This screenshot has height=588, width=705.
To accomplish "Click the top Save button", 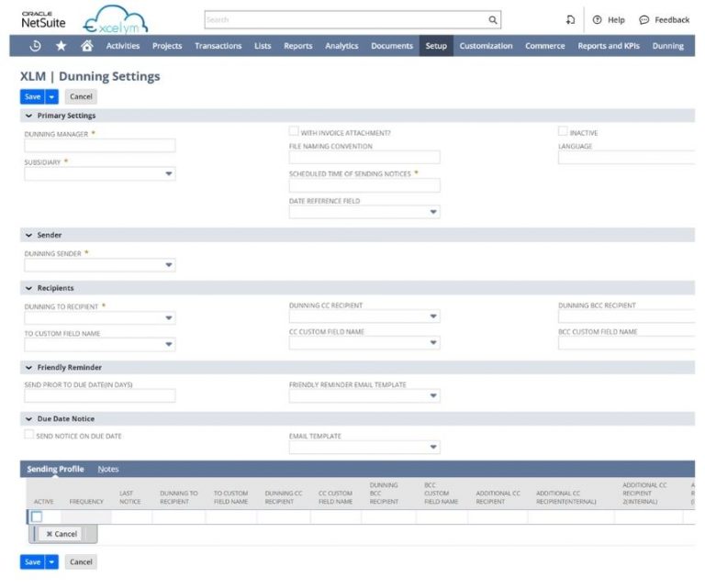I will click(x=32, y=96).
